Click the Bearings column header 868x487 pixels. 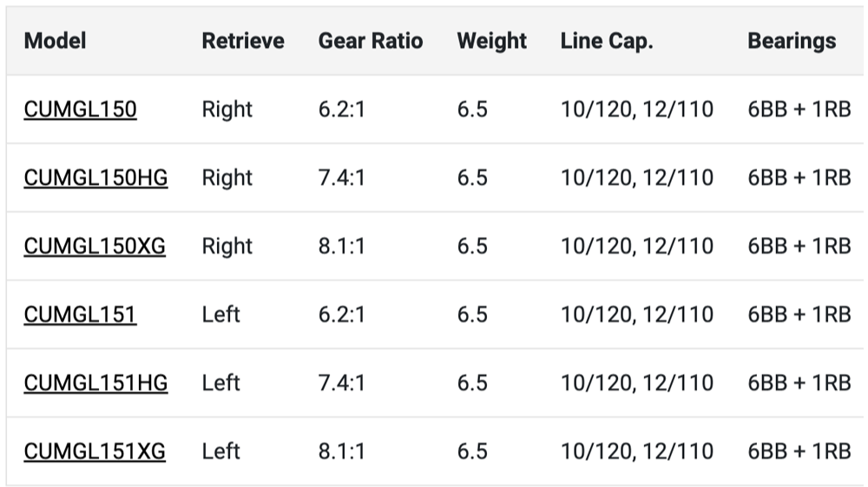[x=792, y=41]
